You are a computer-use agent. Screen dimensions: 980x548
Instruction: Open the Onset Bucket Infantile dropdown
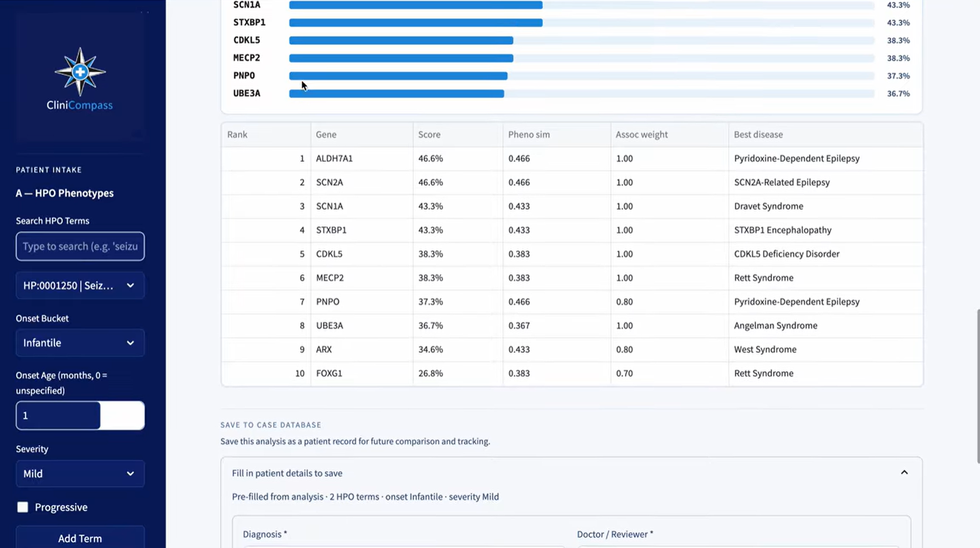80,343
